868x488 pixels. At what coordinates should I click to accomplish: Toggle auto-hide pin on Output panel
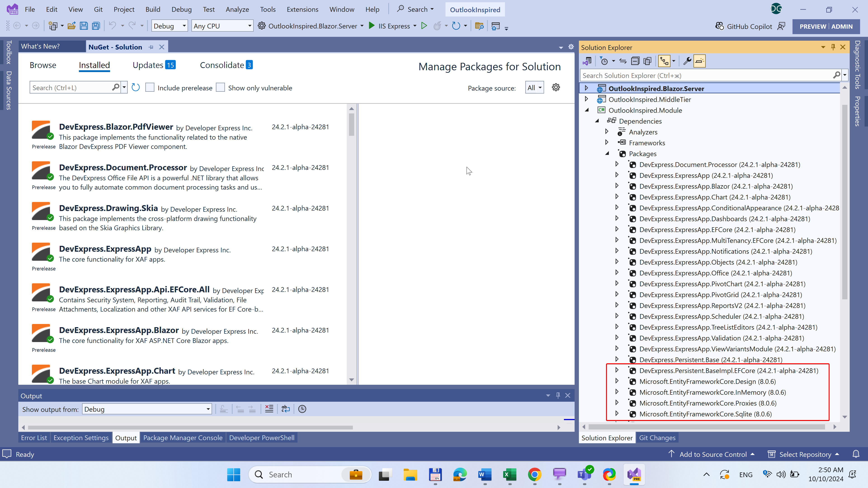(558, 395)
